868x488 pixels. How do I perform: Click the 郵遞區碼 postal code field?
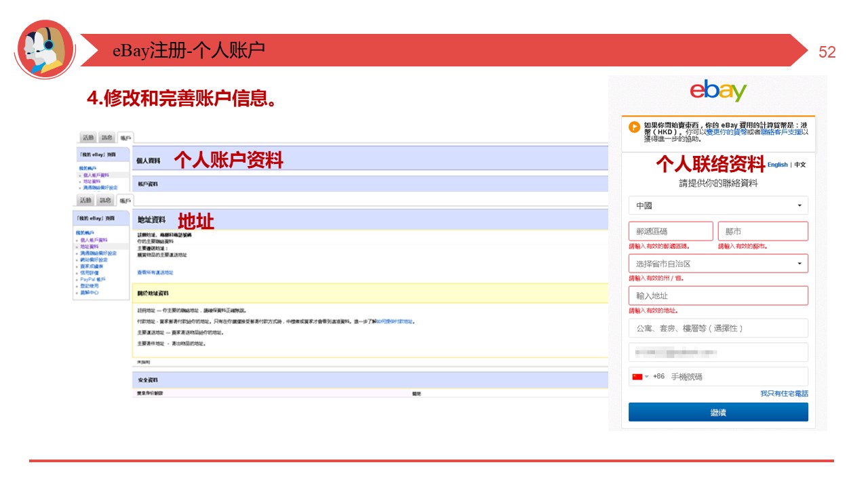[x=671, y=231]
